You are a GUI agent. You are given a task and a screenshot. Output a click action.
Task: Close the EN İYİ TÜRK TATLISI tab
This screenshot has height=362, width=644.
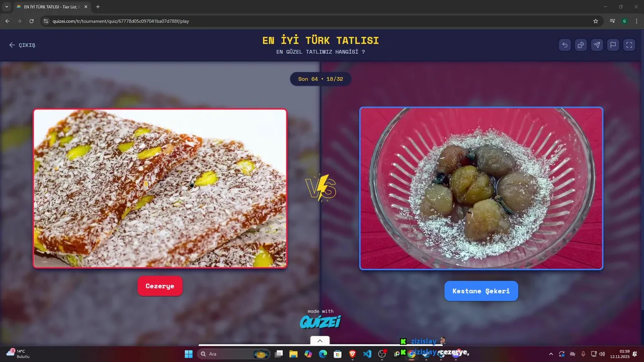click(x=86, y=7)
